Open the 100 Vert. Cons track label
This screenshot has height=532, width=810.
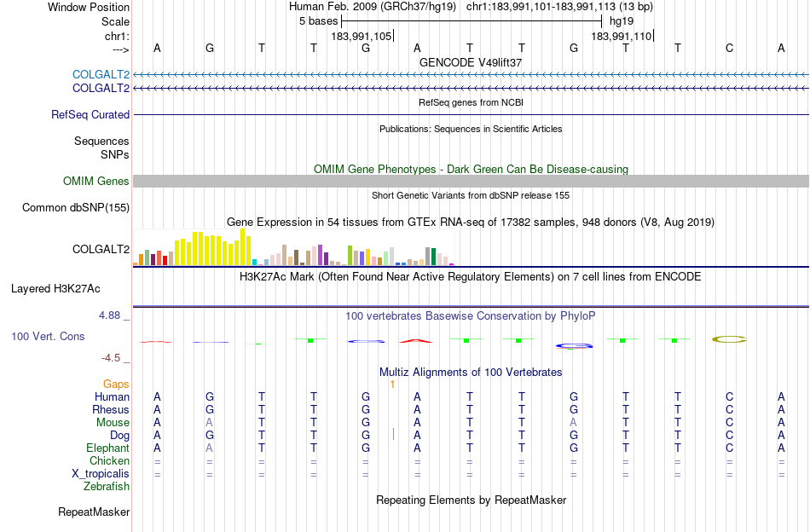tap(48, 336)
